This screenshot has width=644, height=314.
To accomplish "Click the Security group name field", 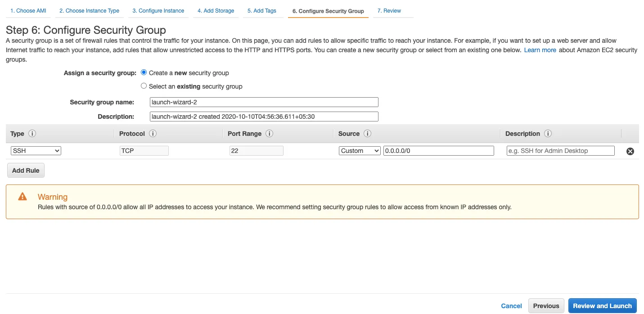I will tap(264, 102).
